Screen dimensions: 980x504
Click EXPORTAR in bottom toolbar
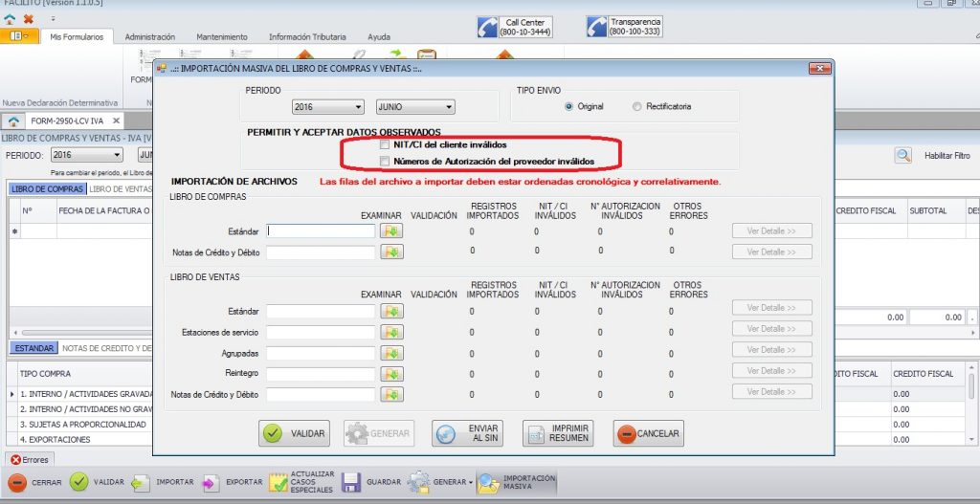coord(233,483)
